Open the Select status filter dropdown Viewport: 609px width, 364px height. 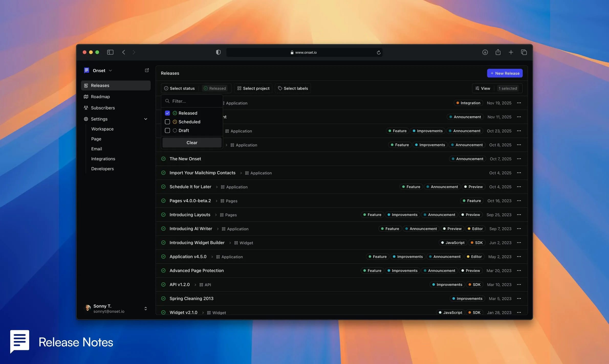[x=179, y=88]
